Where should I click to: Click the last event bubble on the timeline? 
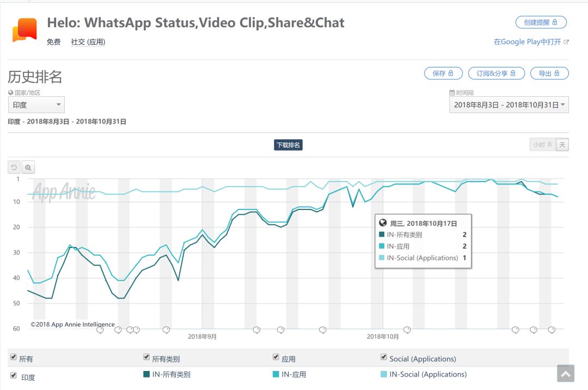(x=552, y=330)
